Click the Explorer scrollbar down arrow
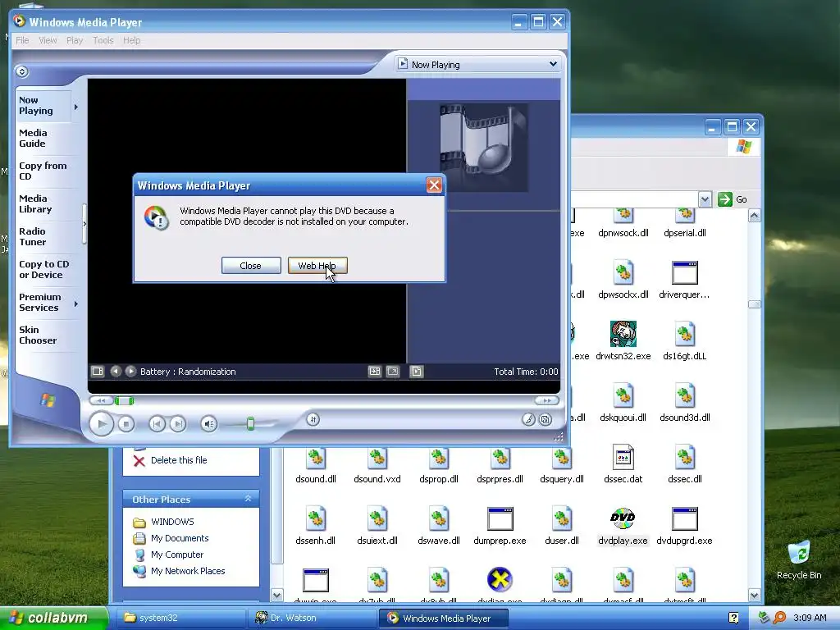The width and height of the screenshot is (840, 630). (755, 596)
